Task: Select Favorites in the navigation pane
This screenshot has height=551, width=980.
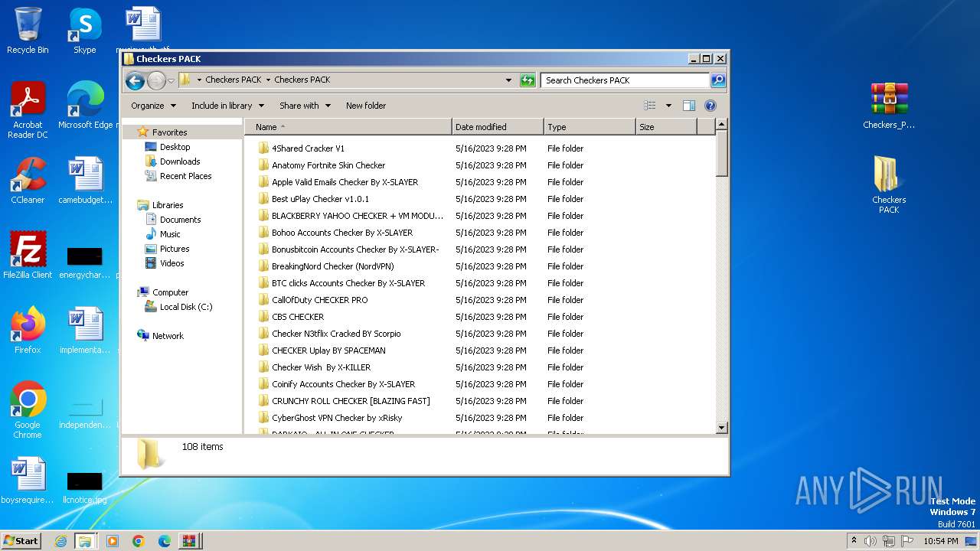Action: coord(169,132)
